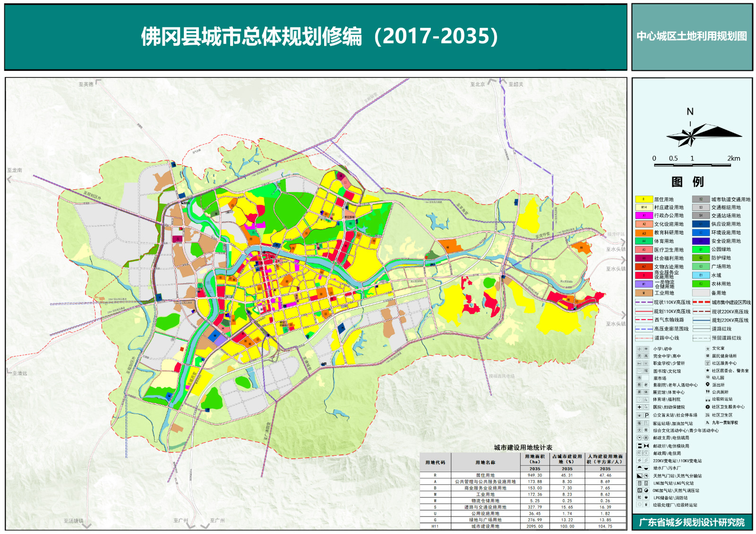Click the 现状110KV高压线 purple dashed sample
This screenshot has width=756, height=534.
[x=644, y=302]
